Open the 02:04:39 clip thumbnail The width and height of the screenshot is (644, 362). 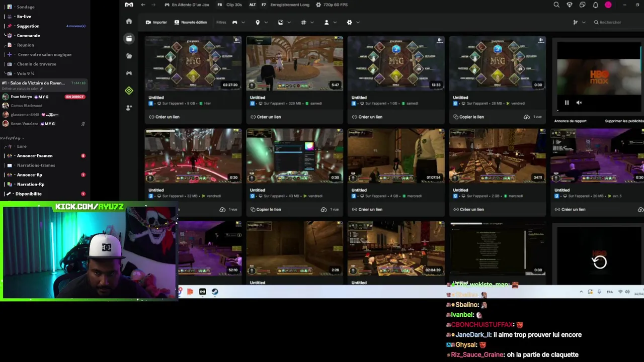(396, 248)
